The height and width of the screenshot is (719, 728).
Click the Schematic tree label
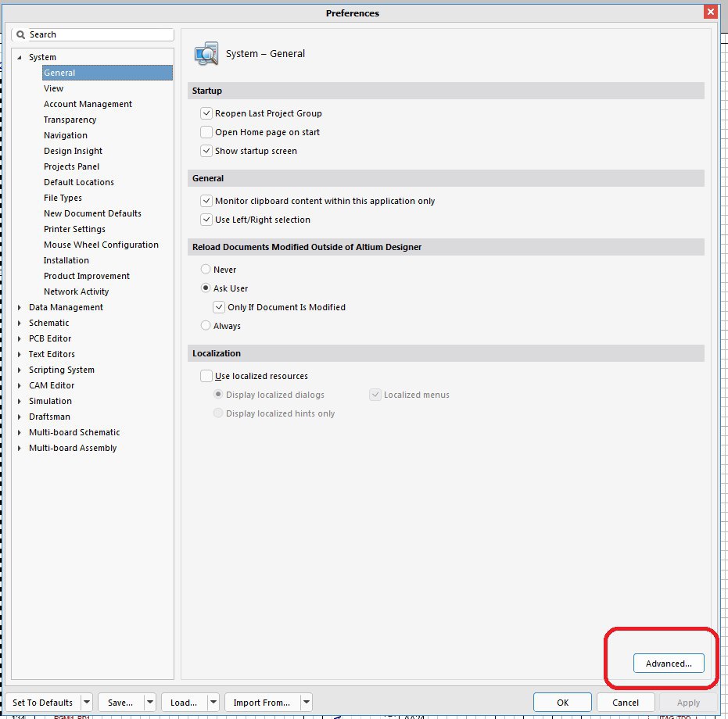[x=48, y=323]
